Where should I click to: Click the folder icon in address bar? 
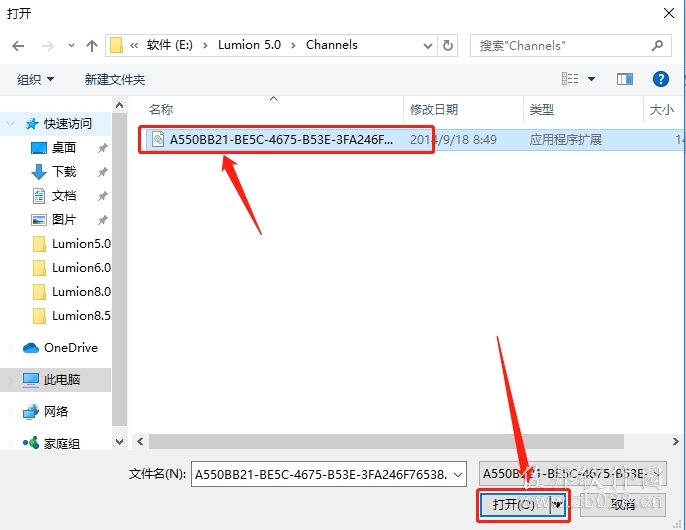click(116, 45)
